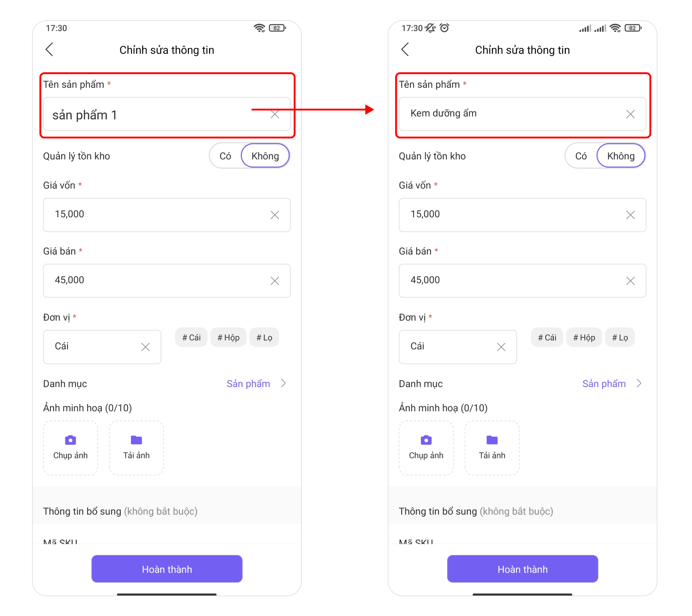Viewport: 692px width, 616px height.
Task: Select 'Có' for Quản lý tồn kho on left screen
Action: [x=226, y=156]
